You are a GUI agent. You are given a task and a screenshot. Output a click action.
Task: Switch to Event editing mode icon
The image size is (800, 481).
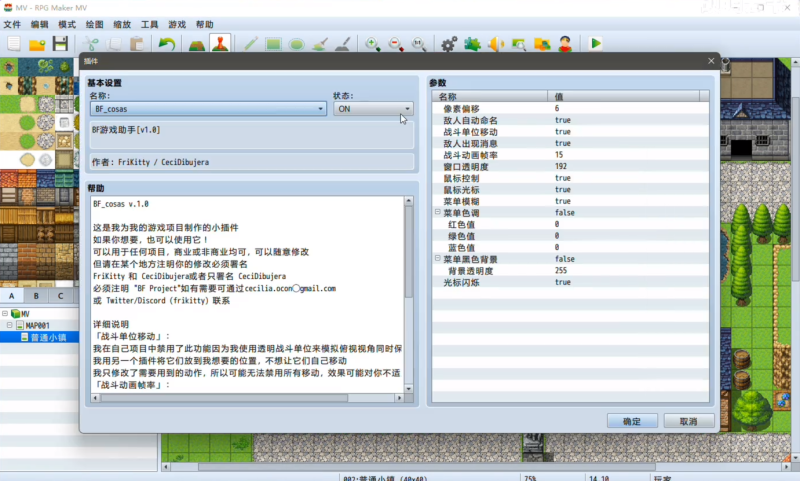click(220, 44)
